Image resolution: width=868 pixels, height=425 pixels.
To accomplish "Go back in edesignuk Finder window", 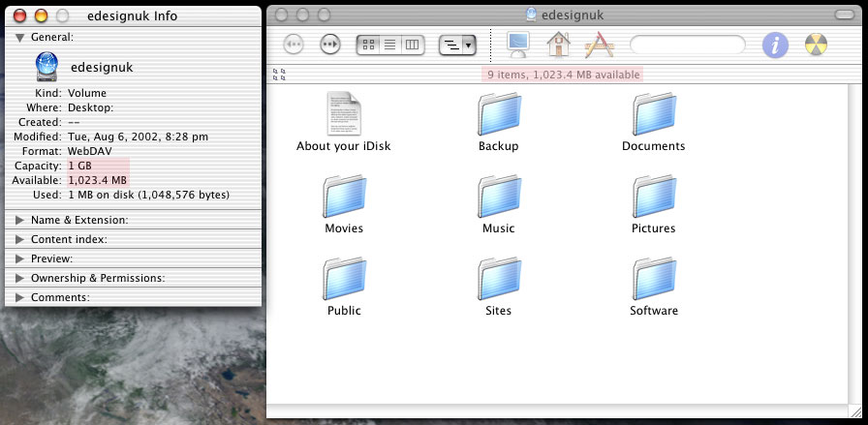I will pos(294,45).
